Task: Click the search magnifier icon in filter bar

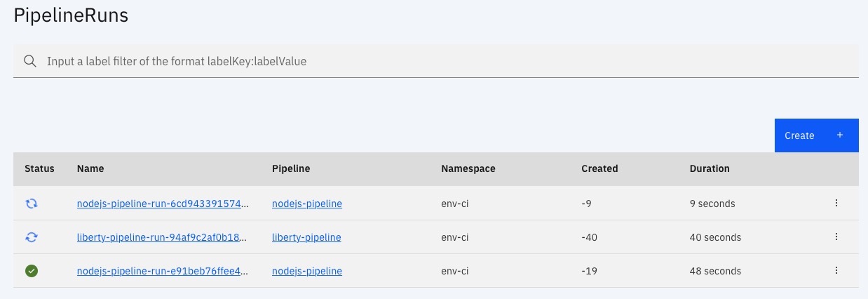Action: point(30,61)
